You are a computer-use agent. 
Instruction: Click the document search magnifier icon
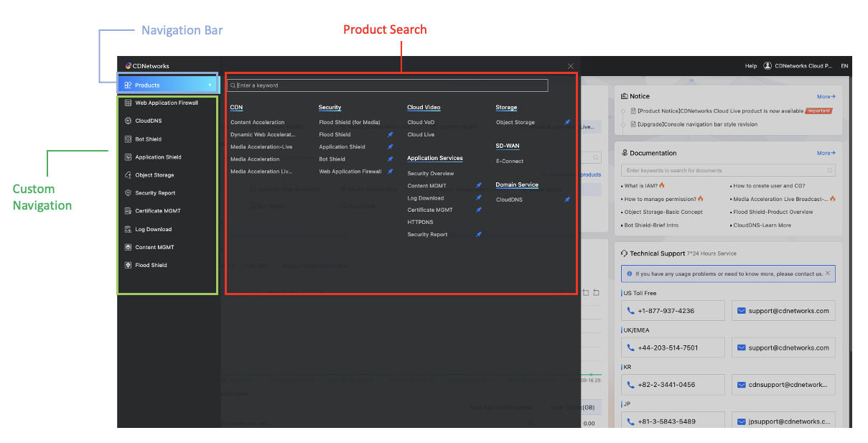831,171
